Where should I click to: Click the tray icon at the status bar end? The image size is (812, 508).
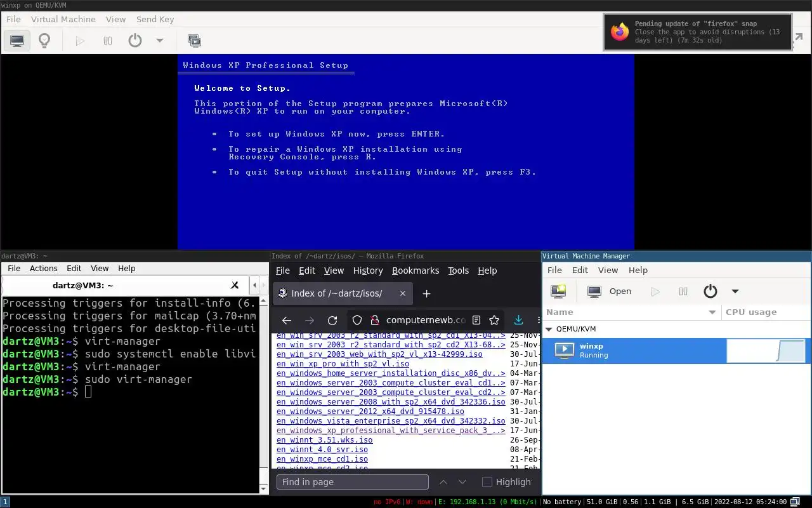795,502
